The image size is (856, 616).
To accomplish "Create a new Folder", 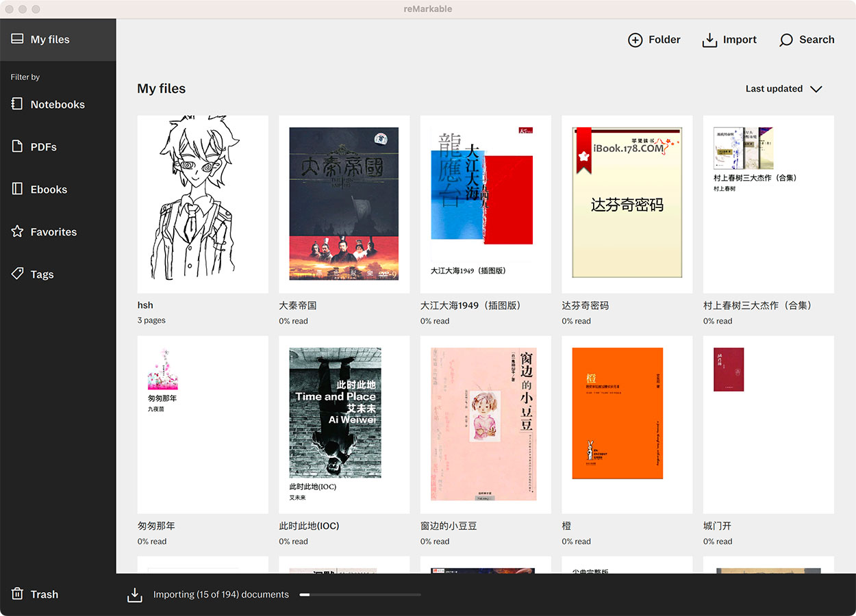I will click(654, 40).
